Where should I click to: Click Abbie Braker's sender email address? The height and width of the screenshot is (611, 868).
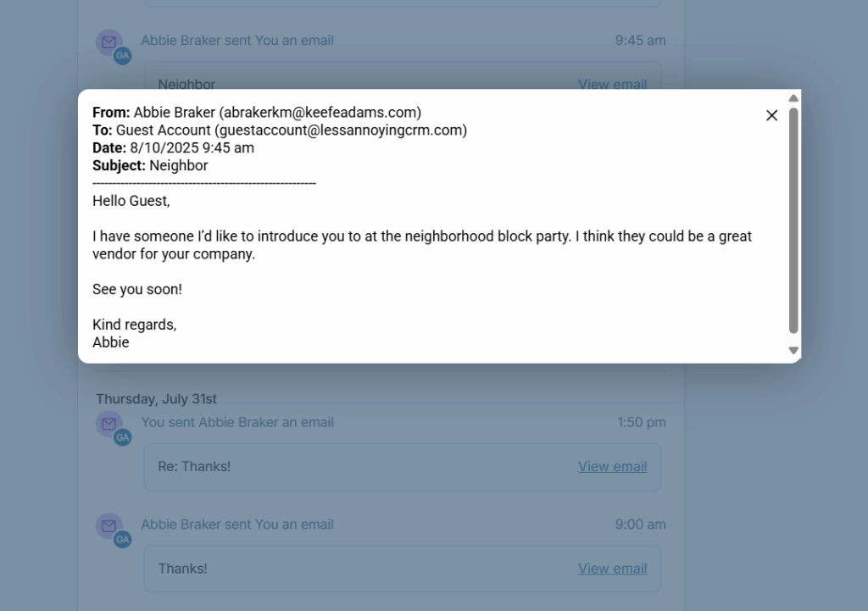pyautogui.click(x=320, y=112)
